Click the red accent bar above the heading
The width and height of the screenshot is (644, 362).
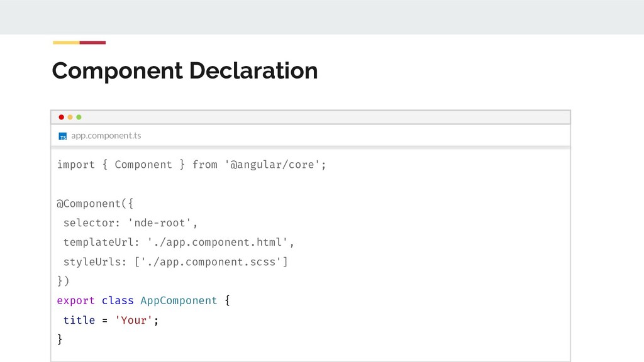point(92,43)
